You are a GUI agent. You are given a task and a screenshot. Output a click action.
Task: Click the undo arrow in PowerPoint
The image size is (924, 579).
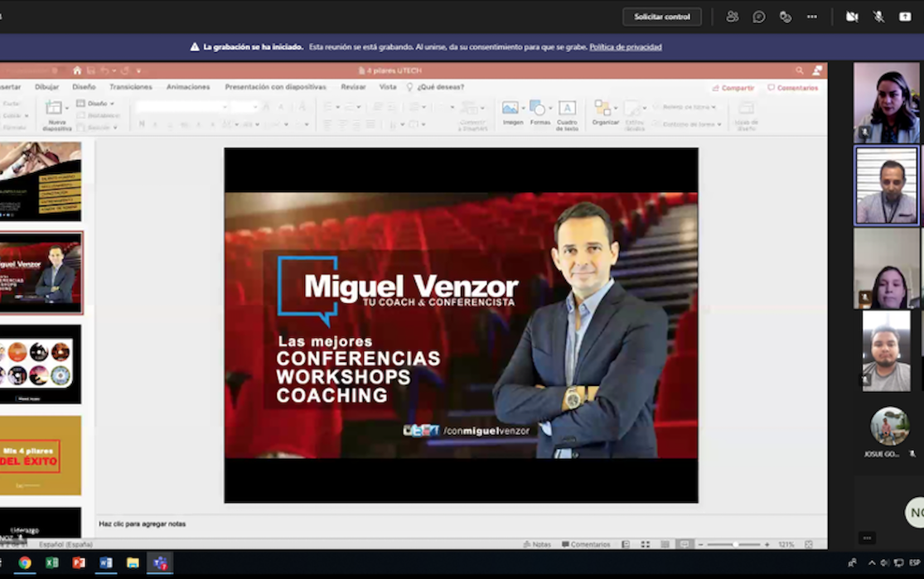105,70
